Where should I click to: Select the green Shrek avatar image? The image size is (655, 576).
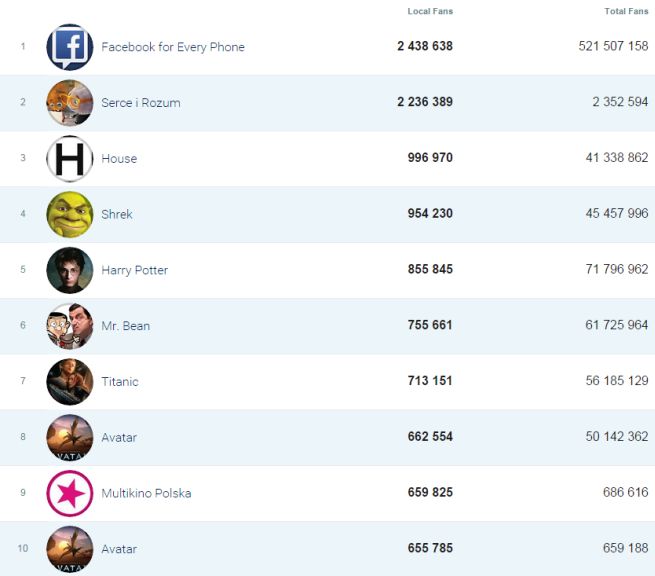click(69, 214)
